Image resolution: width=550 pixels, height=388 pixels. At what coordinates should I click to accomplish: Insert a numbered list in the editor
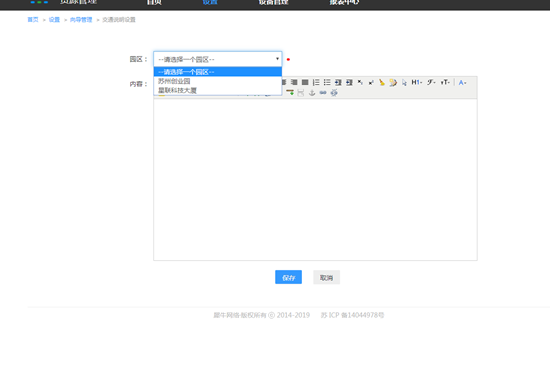(x=316, y=82)
